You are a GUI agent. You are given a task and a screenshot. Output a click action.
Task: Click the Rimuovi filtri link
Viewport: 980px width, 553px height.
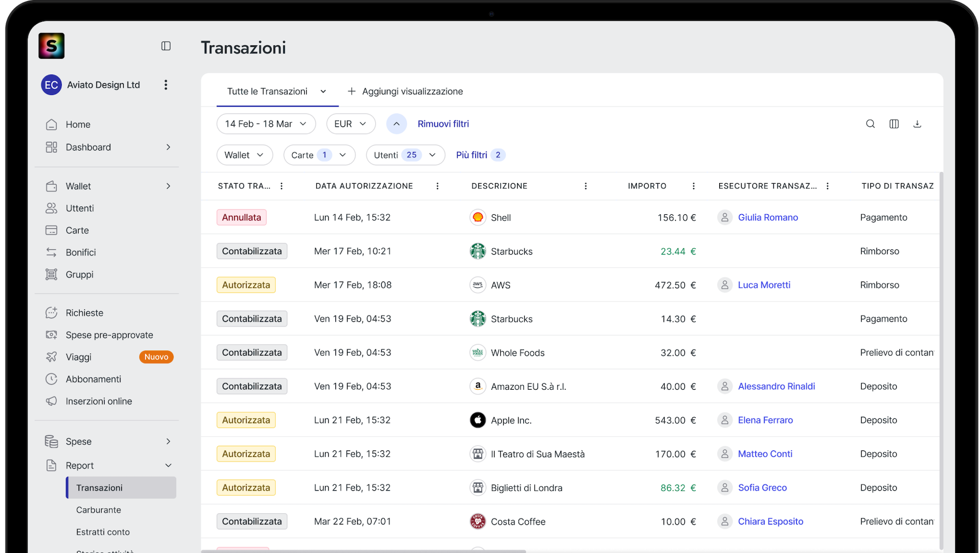[x=443, y=124]
